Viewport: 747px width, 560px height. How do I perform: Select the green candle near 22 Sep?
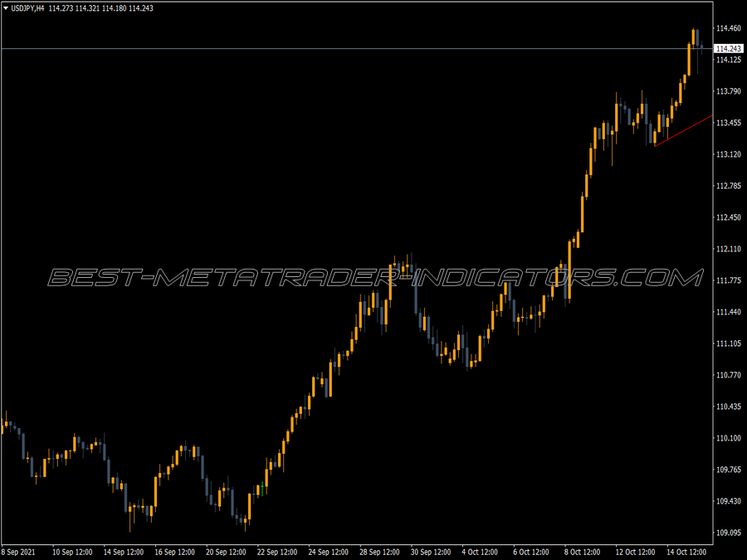(x=262, y=489)
